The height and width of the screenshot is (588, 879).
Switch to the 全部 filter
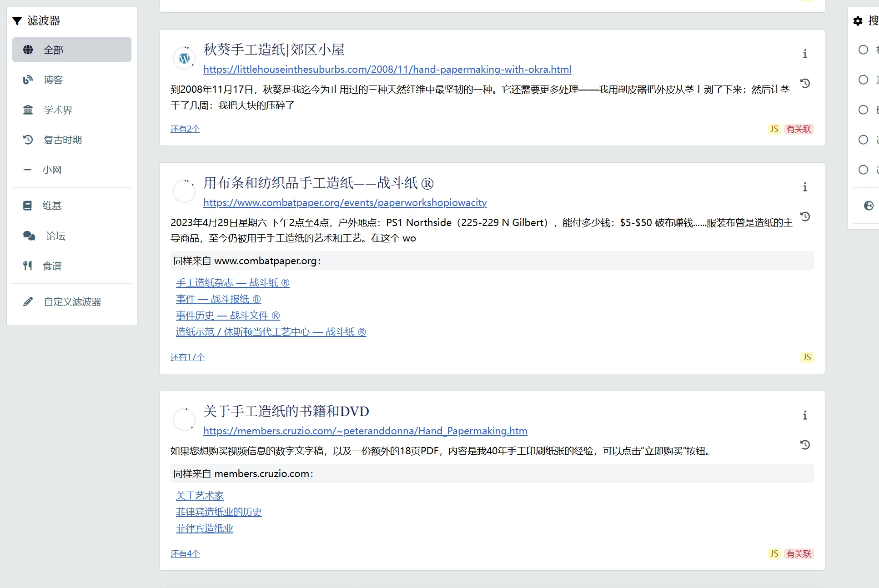pos(72,50)
